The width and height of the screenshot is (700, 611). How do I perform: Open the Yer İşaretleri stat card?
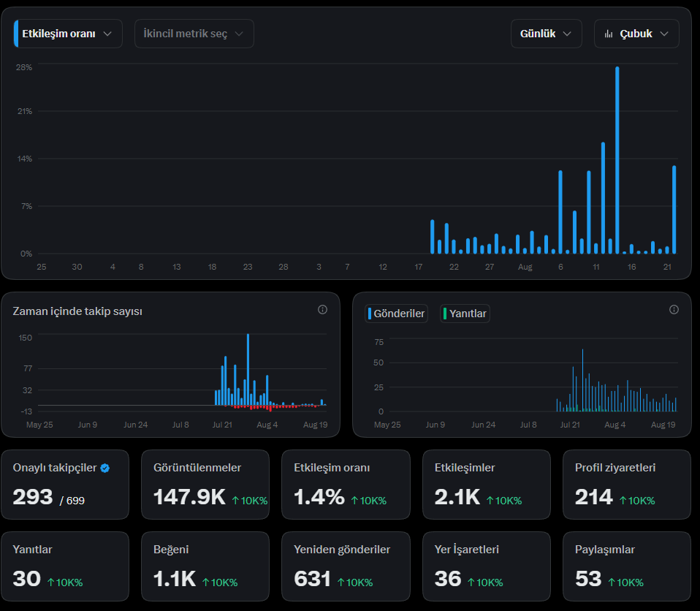pyautogui.click(x=487, y=566)
